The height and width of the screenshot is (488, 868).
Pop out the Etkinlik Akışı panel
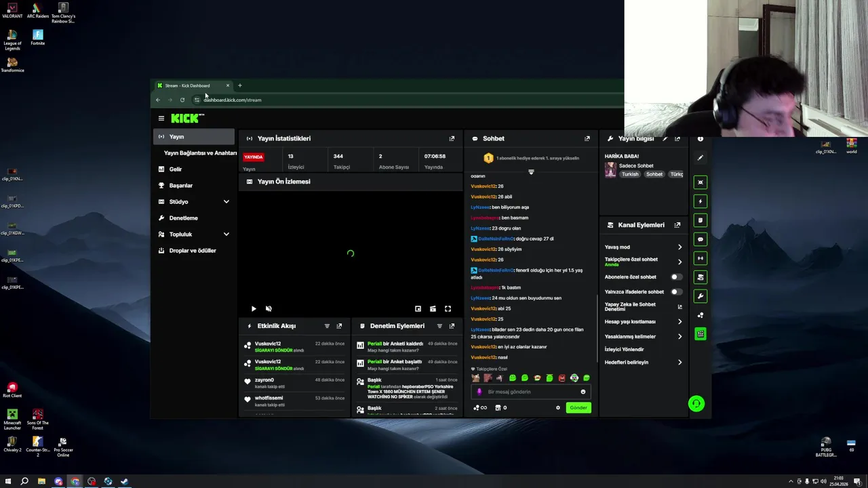tap(339, 326)
